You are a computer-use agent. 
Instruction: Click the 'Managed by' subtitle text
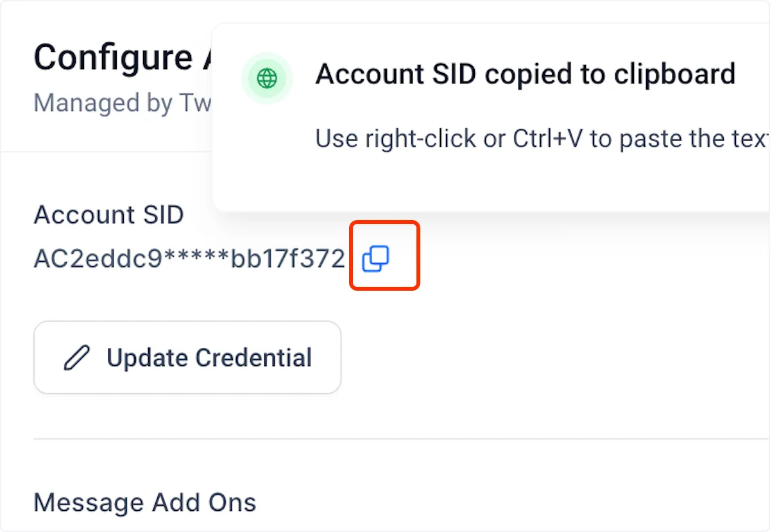click(122, 103)
